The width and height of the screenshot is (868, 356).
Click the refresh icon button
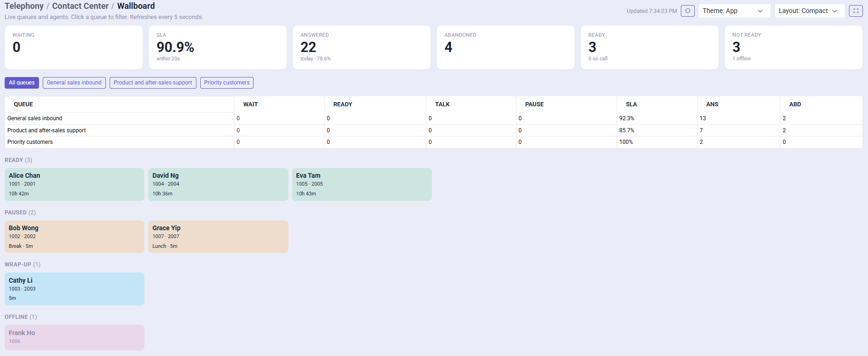click(687, 11)
